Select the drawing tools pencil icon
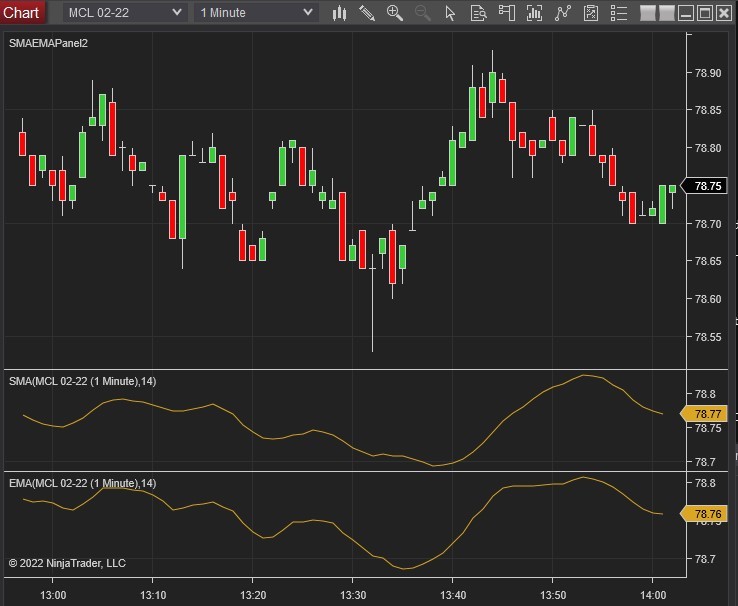This screenshot has height=606, width=738. pos(367,13)
